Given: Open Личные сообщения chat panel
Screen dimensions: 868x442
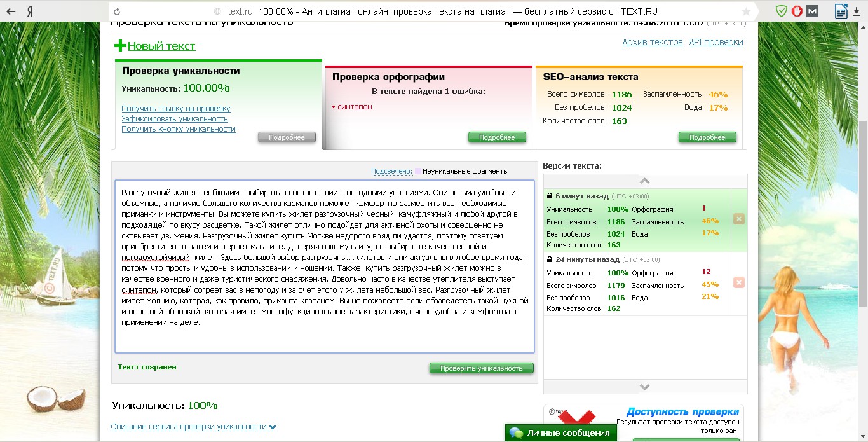Looking at the screenshot, I should (561, 433).
